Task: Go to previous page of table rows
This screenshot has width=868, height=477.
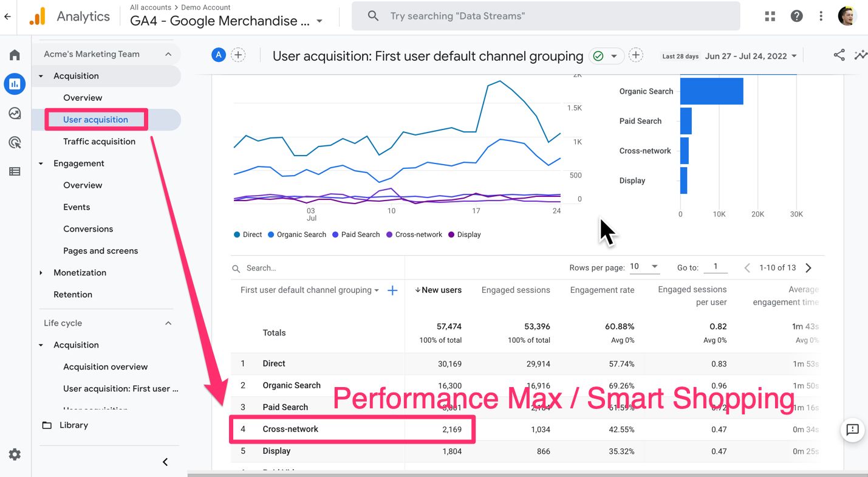Action: [x=747, y=267]
